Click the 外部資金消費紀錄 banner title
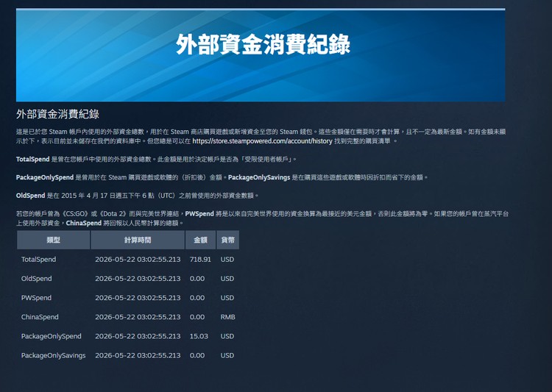Viewport: 552px width, 392px height. [263, 44]
